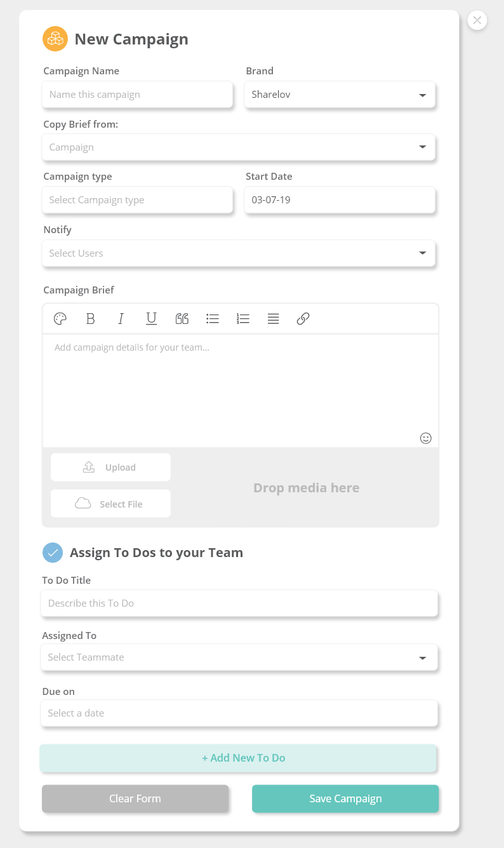
Task: Create a numbered list in brief
Action: pos(242,319)
